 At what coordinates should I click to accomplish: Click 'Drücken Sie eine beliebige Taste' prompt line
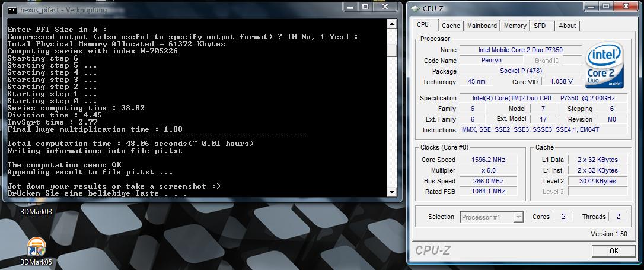pyautogui.click(x=97, y=193)
